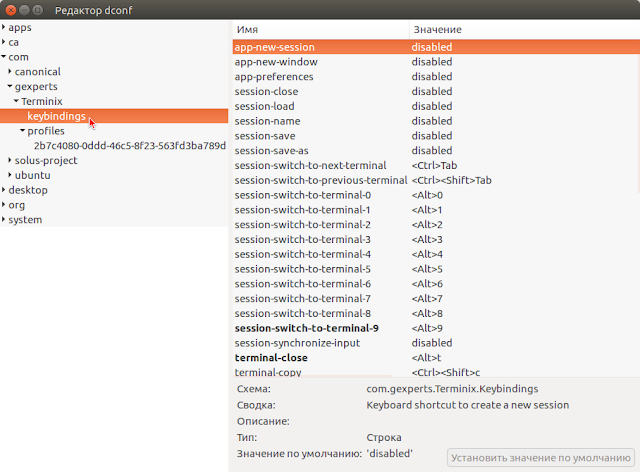Close the Редактор dconf window
The width and height of the screenshot is (640, 472).
[x=11, y=10]
